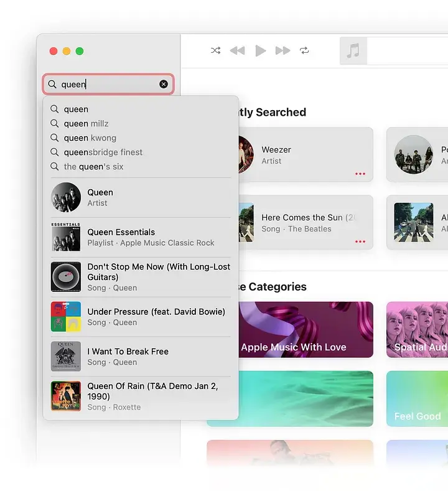Click the band photo artist card beside Weezer
The width and height of the screenshot is (448, 491).
(x=418, y=154)
